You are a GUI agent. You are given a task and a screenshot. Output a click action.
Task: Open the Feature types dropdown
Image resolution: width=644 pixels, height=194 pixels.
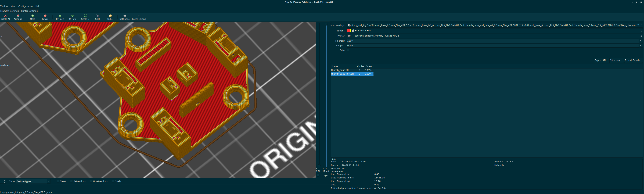click(49, 181)
